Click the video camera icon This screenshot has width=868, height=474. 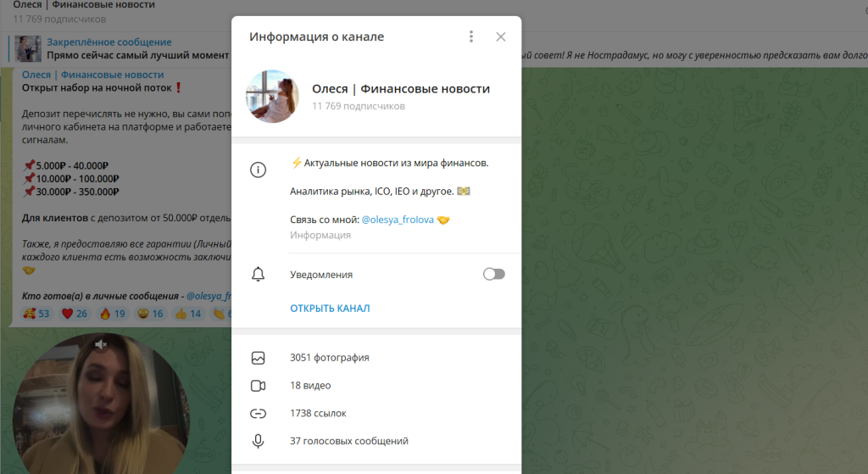(x=258, y=386)
